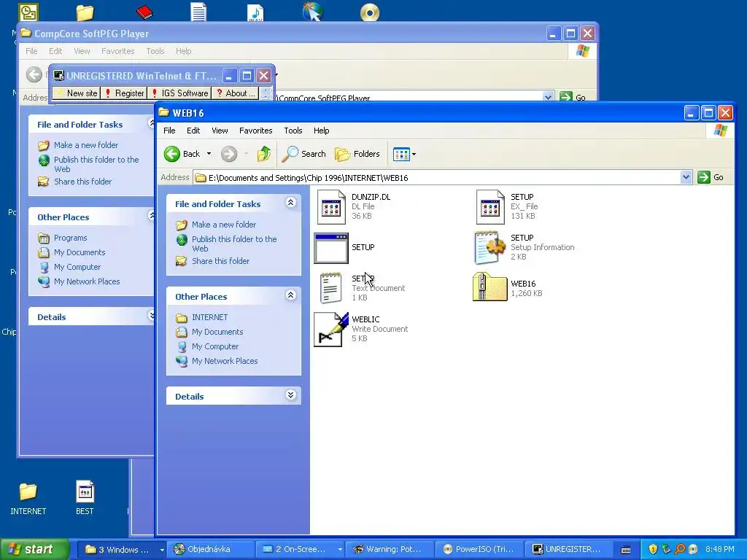This screenshot has height=560, width=747.
Task: Click the Up folder icon in WEB16 toolbar
Action: (264, 154)
